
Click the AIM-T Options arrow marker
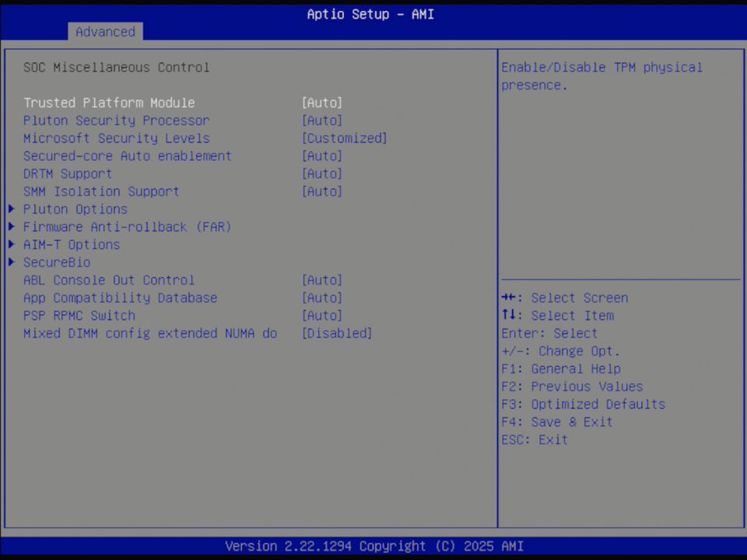click(x=11, y=244)
